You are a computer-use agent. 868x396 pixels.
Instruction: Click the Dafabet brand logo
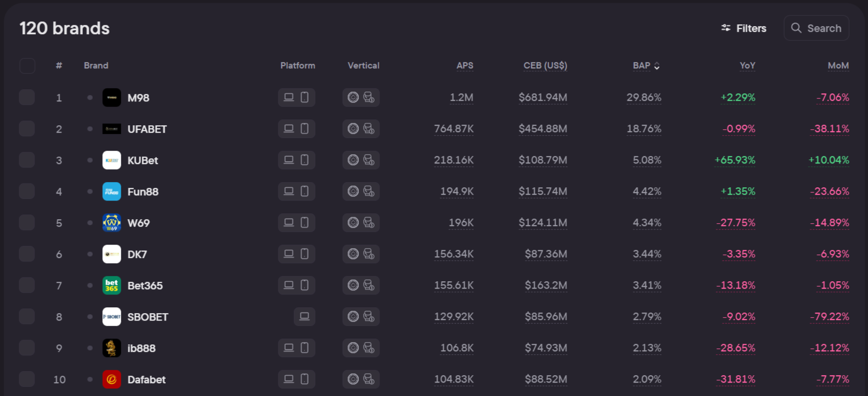(x=111, y=379)
